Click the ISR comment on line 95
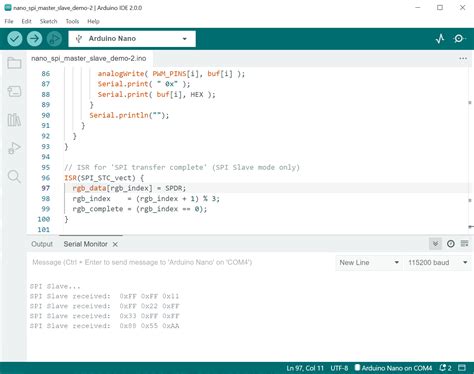 [x=182, y=167]
